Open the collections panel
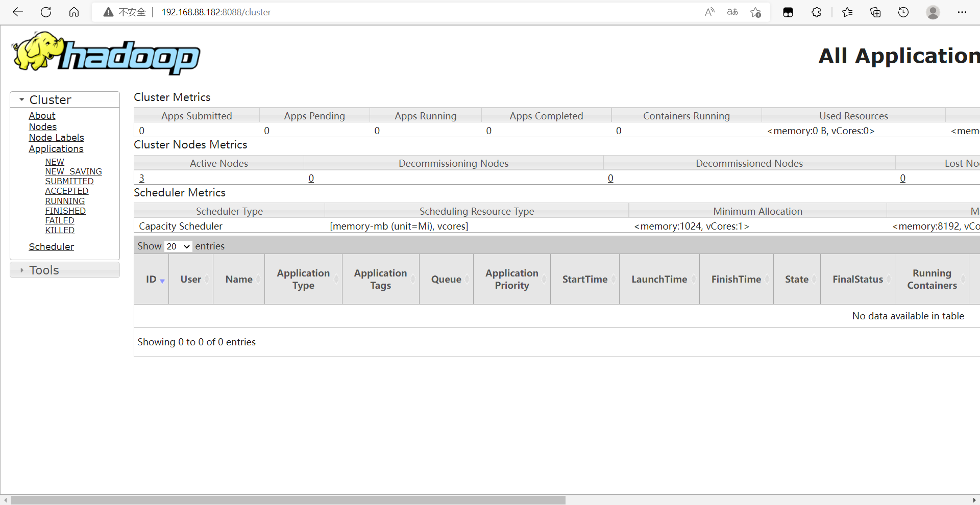This screenshot has width=980, height=505. pyautogui.click(x=875, y=12)
